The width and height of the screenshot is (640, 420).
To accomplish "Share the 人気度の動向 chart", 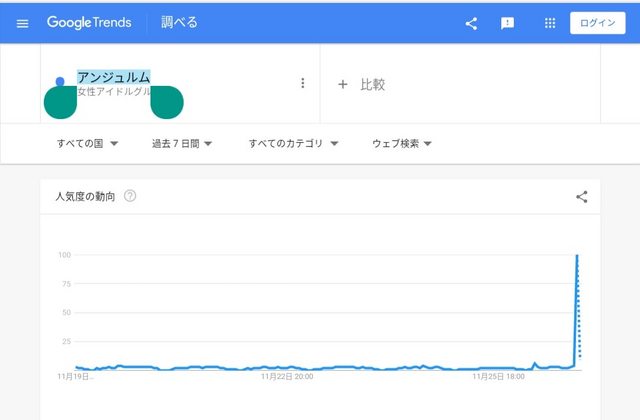I will [582, 197].
